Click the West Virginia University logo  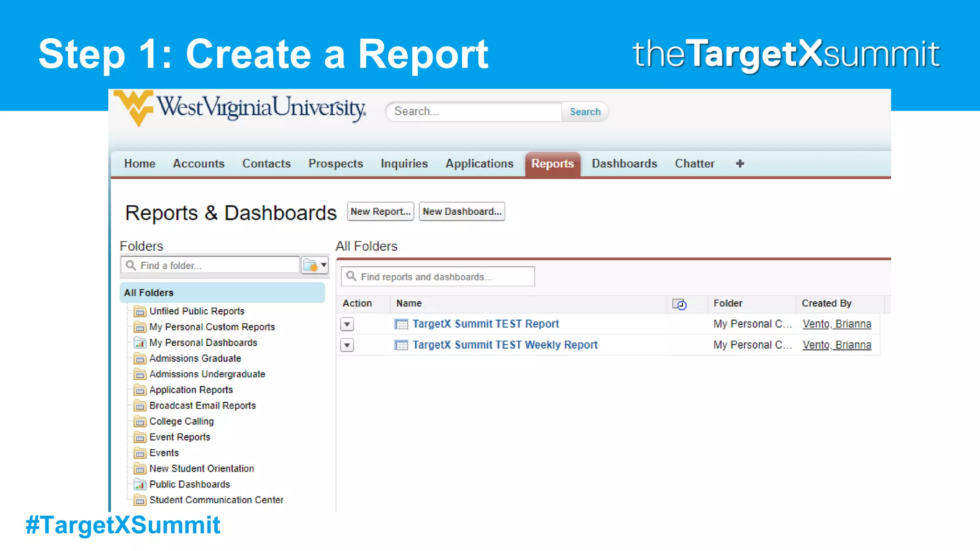point(240,108)
